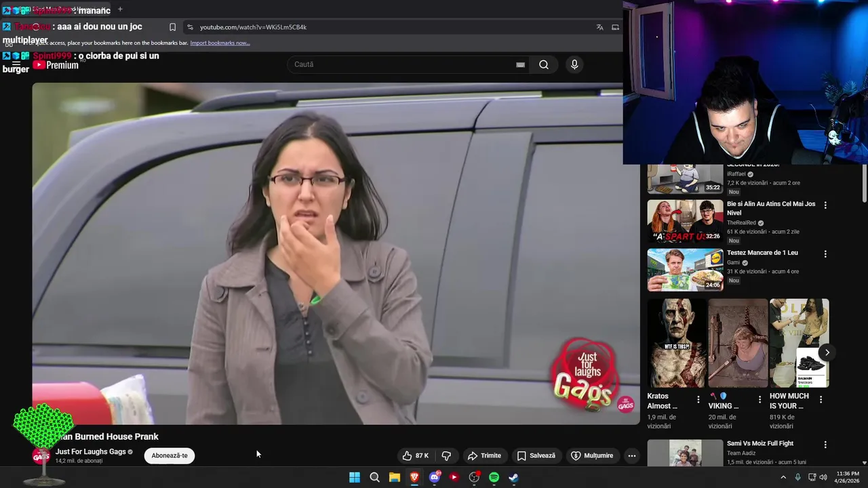Open the on-screen keyboard in search box
This screenshot has width=868, height=488.
click(520, 64)
